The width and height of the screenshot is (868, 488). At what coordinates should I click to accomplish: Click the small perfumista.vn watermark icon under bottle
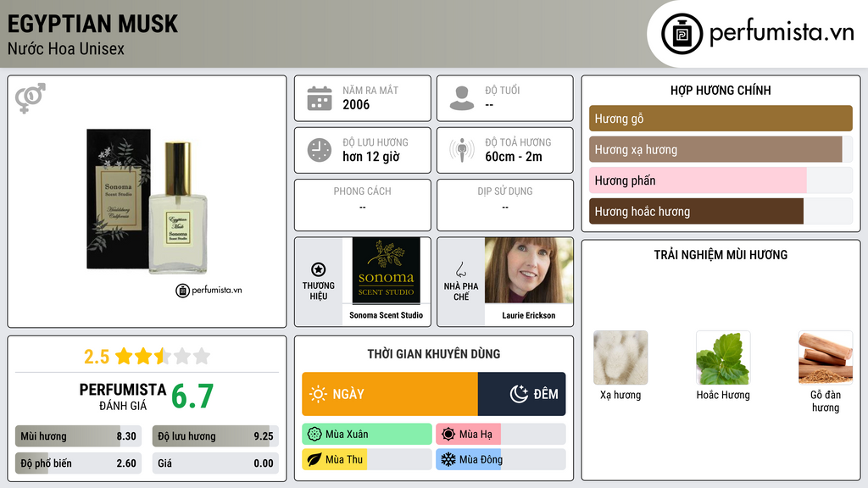(x=182, y=291)
